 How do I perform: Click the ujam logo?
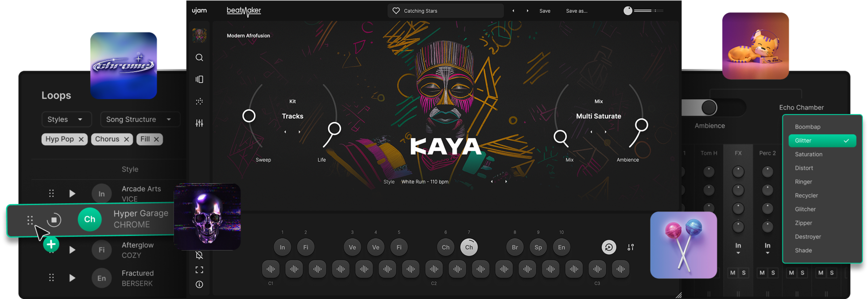click(x=199, y=11)
